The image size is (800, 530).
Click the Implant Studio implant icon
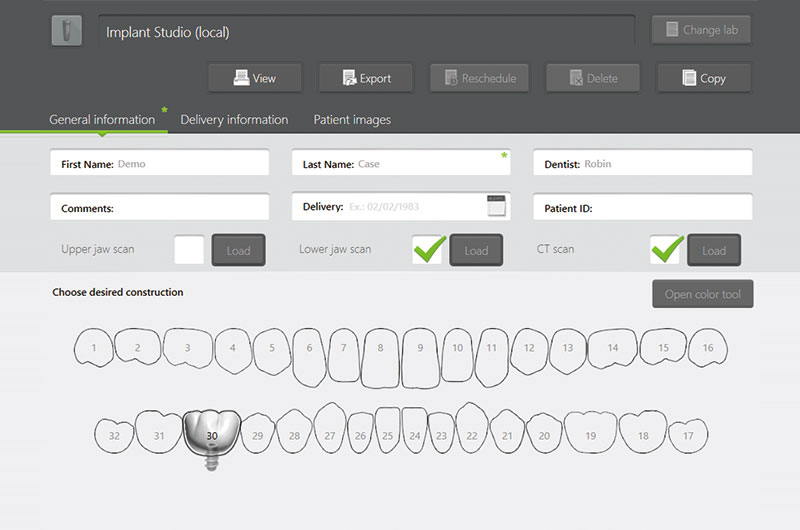(66, 31)
